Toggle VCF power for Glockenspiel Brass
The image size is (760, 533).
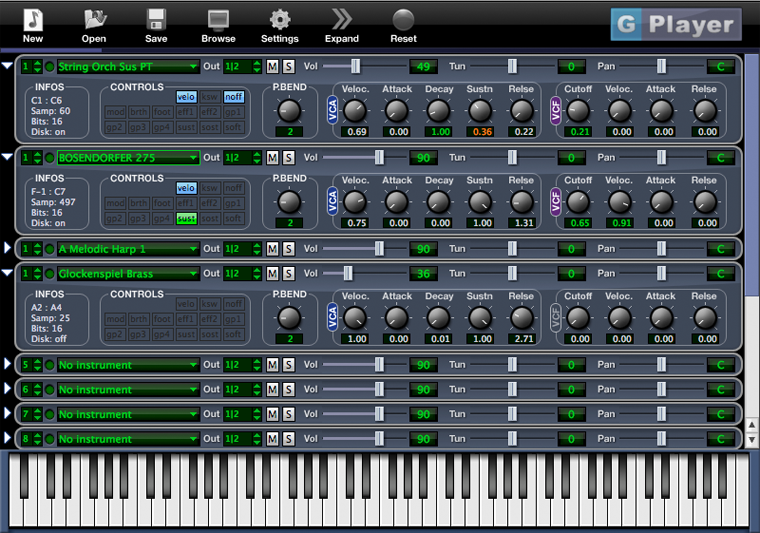[x=556, y=319]
